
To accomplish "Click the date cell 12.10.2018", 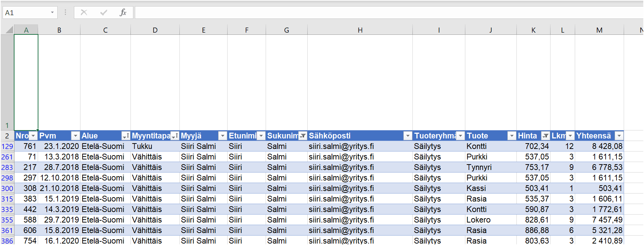I will click(x=59, y=178).
